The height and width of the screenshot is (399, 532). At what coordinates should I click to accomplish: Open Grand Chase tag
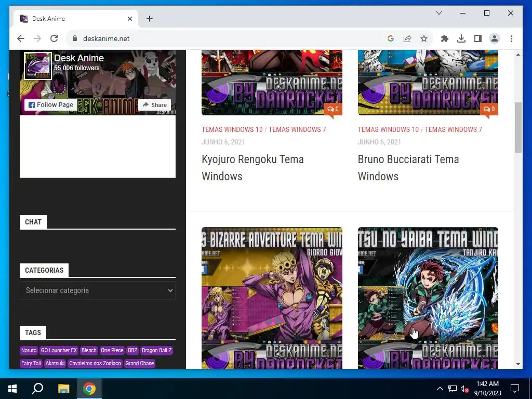click(139, 363)
